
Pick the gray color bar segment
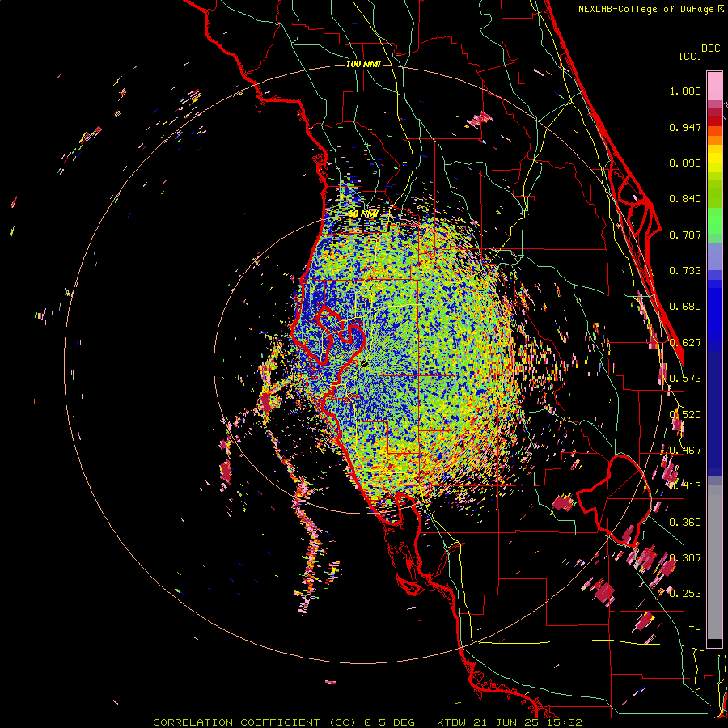[714, 562]
